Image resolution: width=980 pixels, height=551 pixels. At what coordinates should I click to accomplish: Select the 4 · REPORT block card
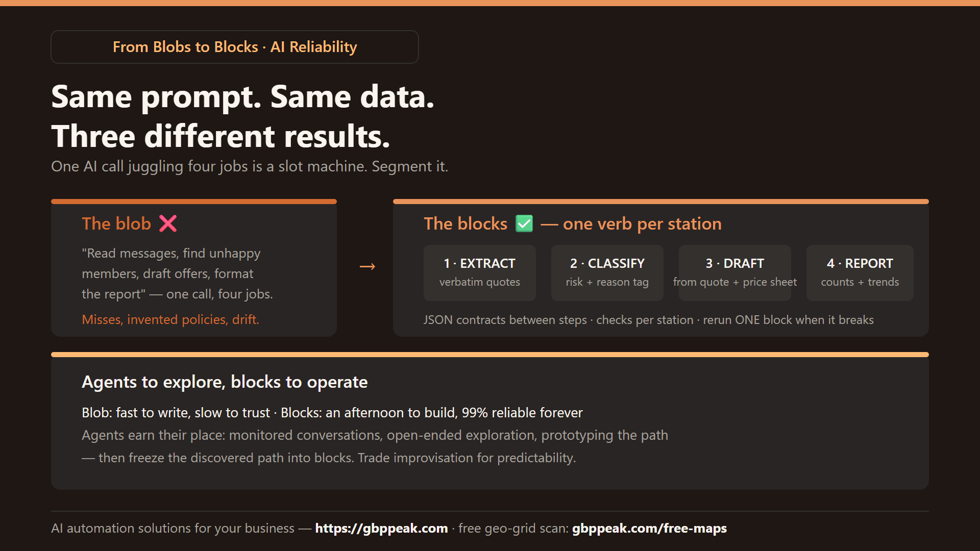tap(860, 273)
